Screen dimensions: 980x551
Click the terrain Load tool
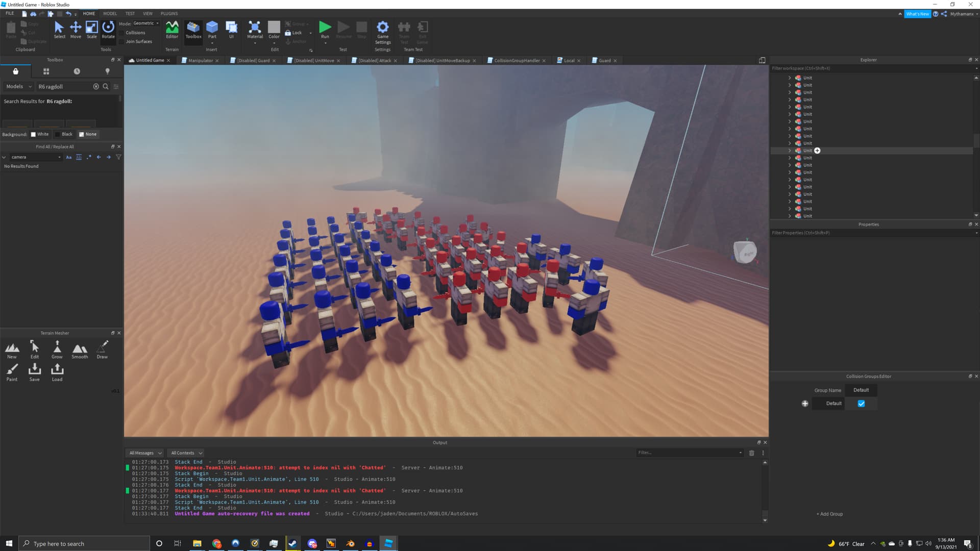(x=57, y=373)
